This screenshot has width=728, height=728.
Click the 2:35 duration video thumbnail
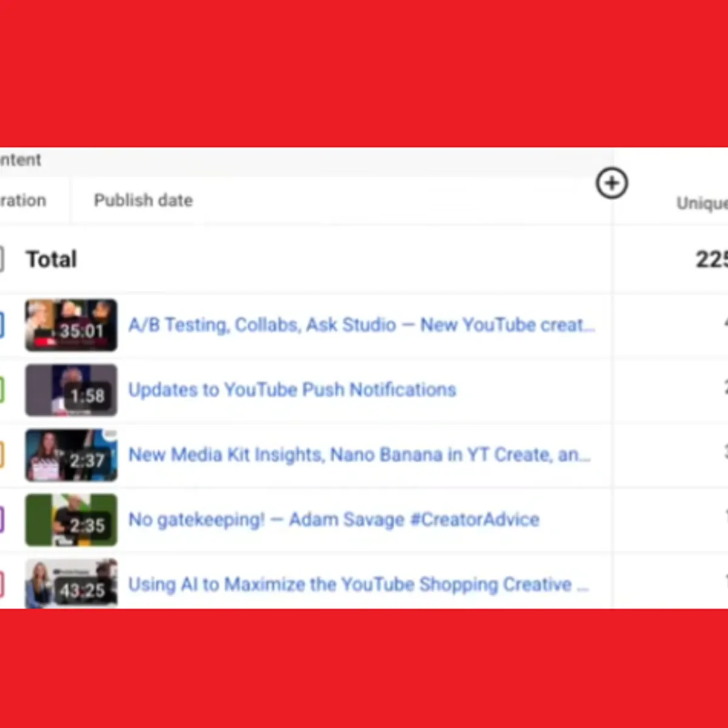(71, 520)
